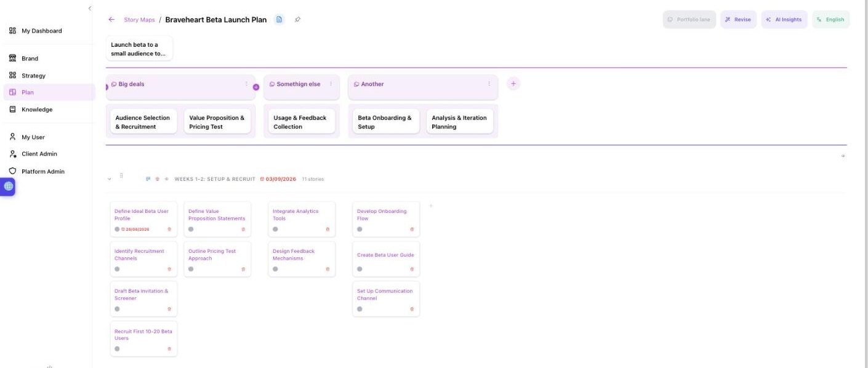This screenshot has width=868, height=368.
Task: Open the document icon beside the plan title
Action: 279,20
